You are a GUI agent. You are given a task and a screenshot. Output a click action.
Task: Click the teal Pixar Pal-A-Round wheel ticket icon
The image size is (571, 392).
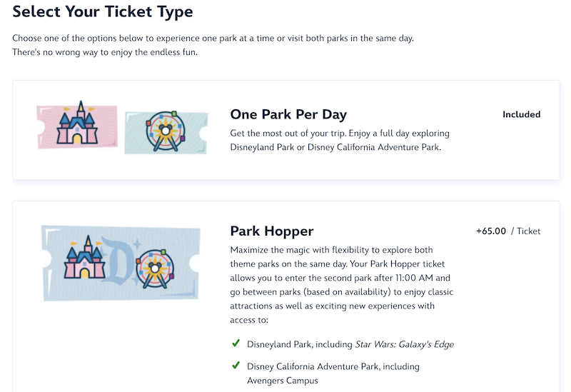point(166,132)
